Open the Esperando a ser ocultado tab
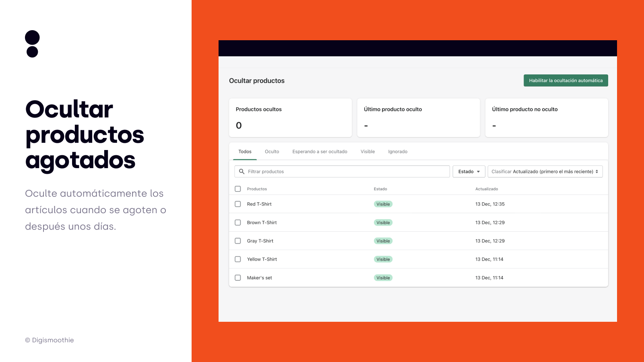This screenshot has height=362, width=644. (x=320, y=152)
